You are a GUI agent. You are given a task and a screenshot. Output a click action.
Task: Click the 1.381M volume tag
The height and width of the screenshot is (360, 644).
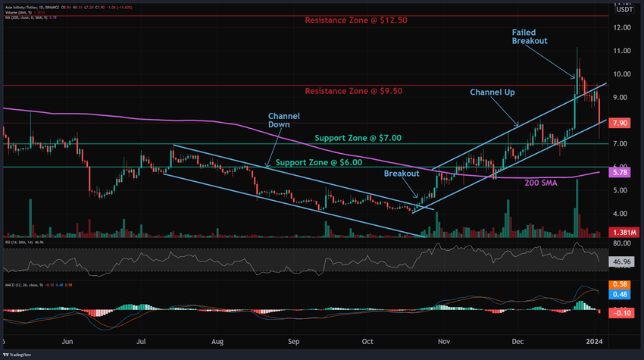(624, 232)
